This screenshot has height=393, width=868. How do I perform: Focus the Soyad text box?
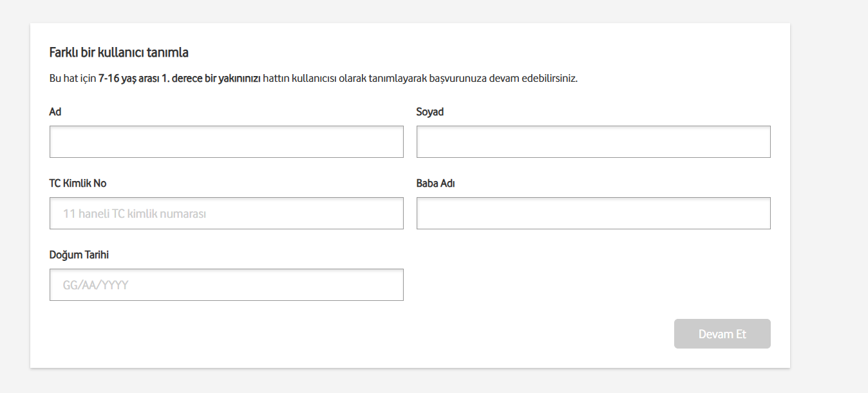[593, 142]
